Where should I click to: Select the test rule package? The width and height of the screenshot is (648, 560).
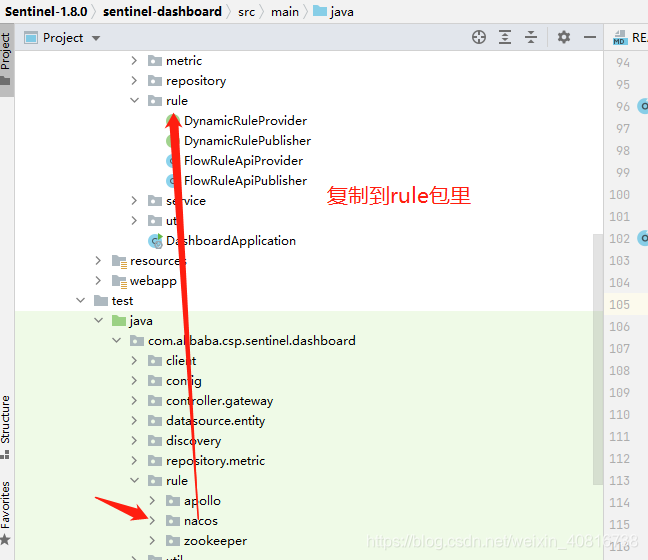coord(177,481)
